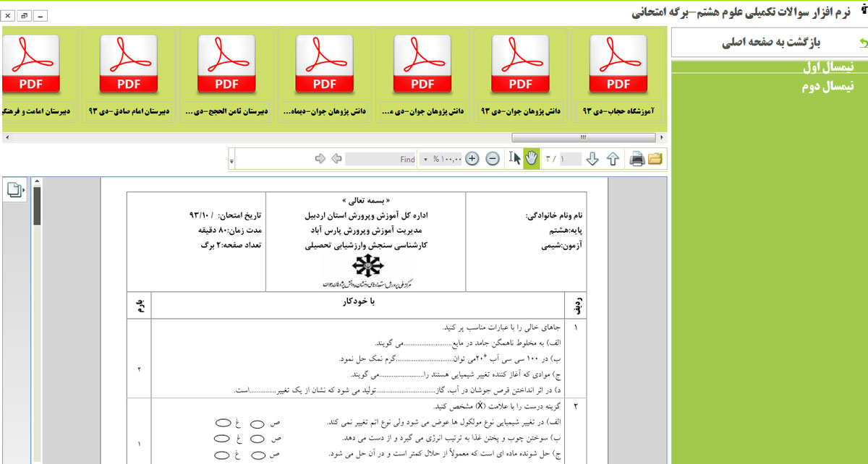Click the Find search field

(x=380, y=159)
